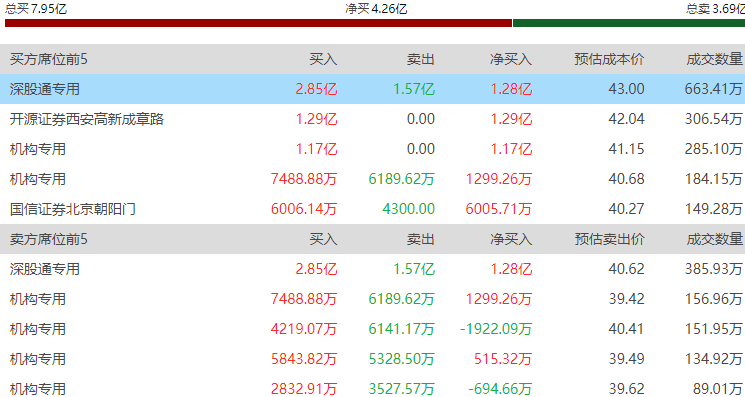Click the 预估成本价 column header
This screenshot has height=397, width=745.
pos(610,59)
